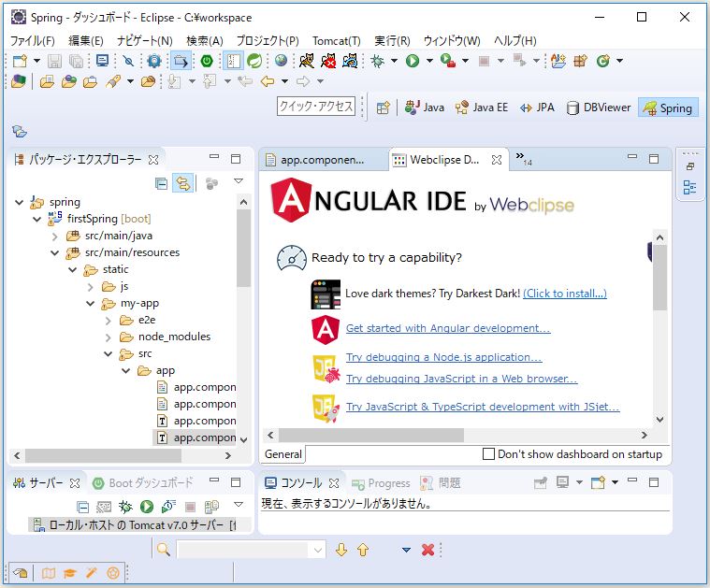Viewport: 710px width, 588px height.
Task: Click the monitor icon in main toolbar
Action: [102, 61]
